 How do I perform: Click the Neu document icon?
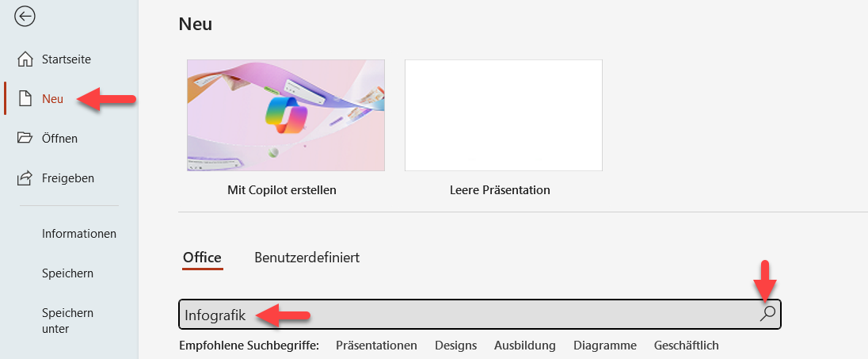pos(25,99)
